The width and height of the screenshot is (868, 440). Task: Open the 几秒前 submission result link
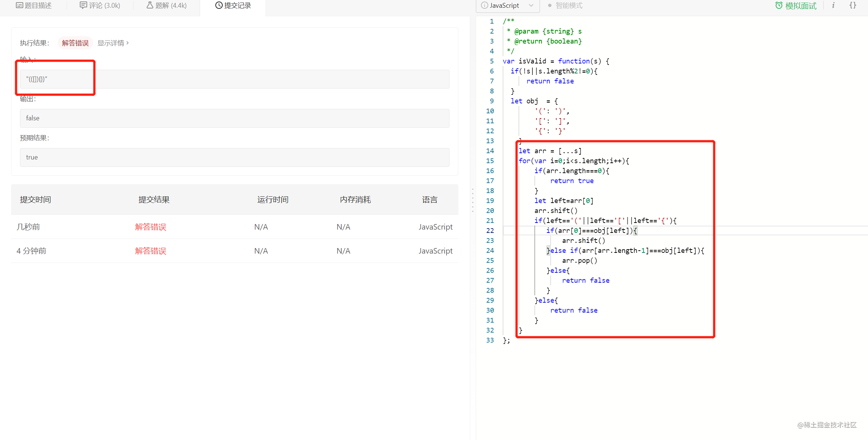(150, 227)
